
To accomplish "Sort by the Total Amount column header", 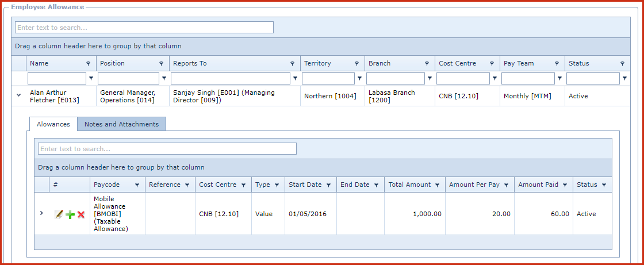I will [409, 185].
